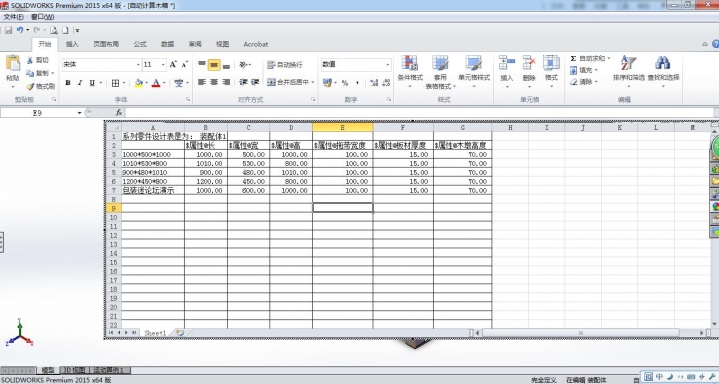The width and height of the screenshot is (719, 384).
Task: Click the Sort and Filter icon
Action: pyautogui.click(x=628, y=63)
